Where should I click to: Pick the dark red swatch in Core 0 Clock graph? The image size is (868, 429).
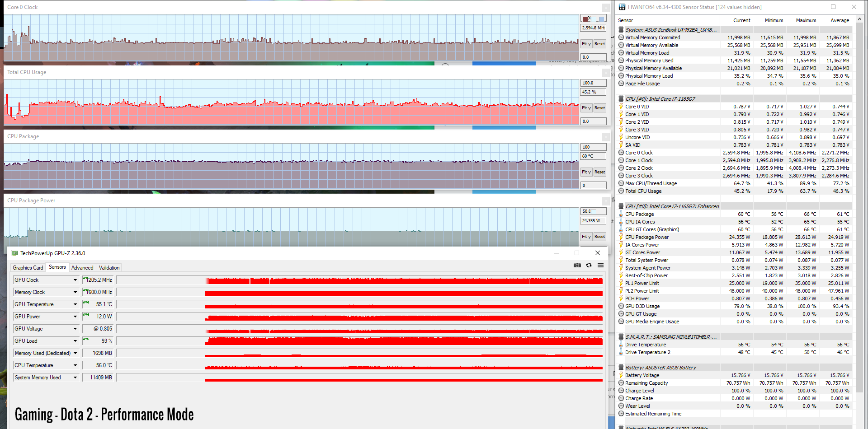[x=585, y=19]
